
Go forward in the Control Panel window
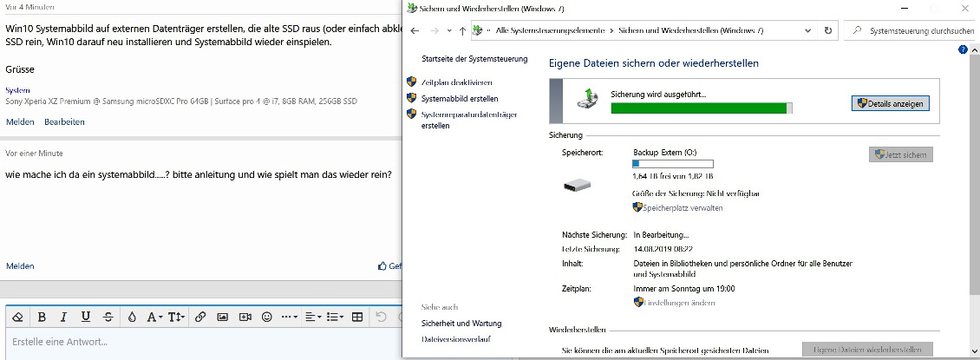coord(434,30)
